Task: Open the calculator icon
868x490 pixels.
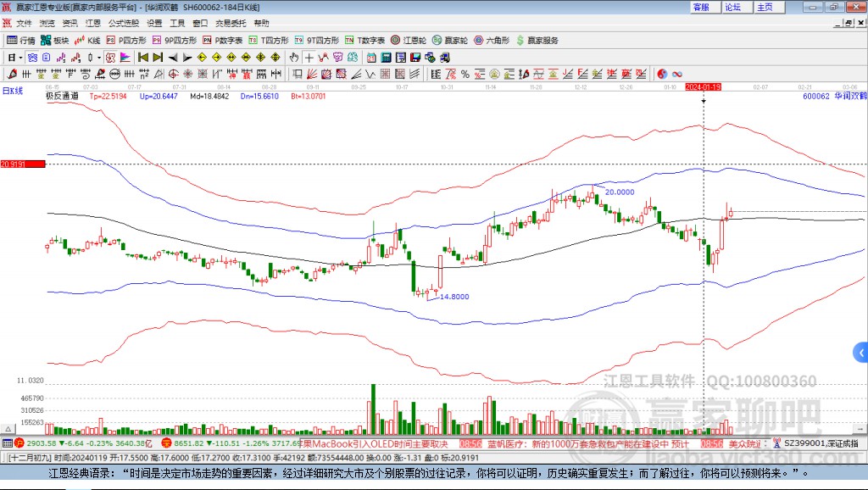Action: (x=386, y=58)
